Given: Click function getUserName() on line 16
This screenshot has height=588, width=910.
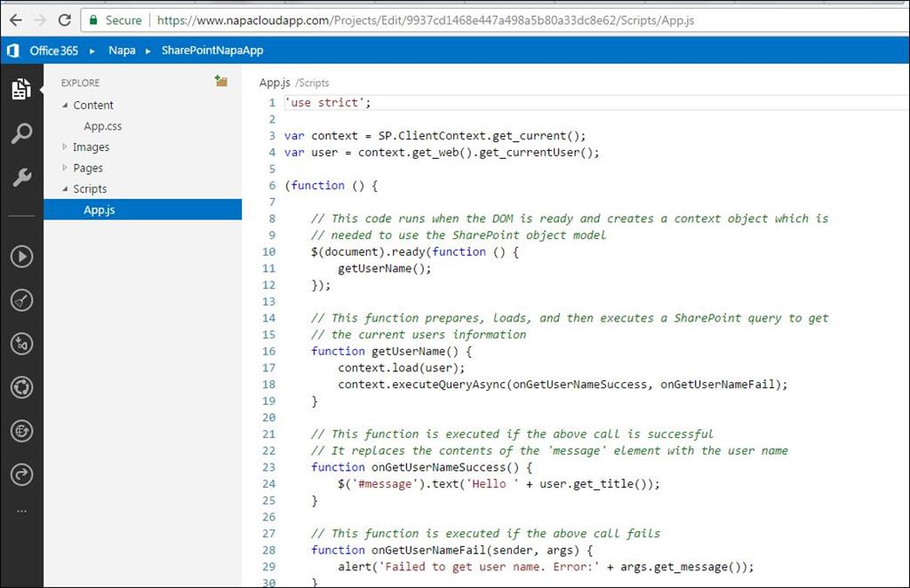Looking at the screenshot, I should point(392,352).
